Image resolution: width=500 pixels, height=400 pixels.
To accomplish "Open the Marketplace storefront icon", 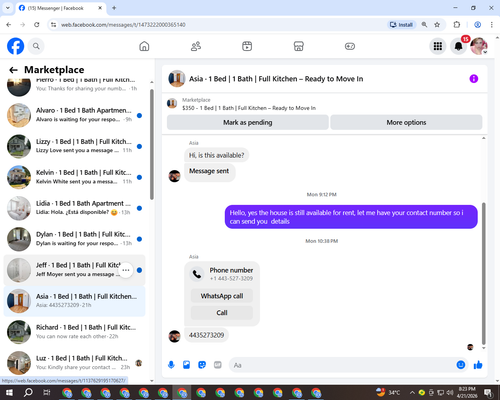I will click(x=299, y=46).
